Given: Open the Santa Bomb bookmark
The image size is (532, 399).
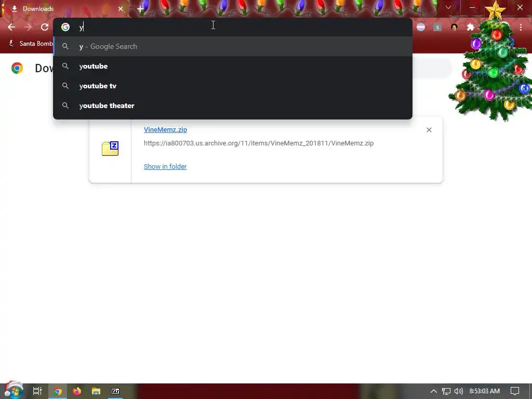Looking at the screenshot, I should click(31, 44).
